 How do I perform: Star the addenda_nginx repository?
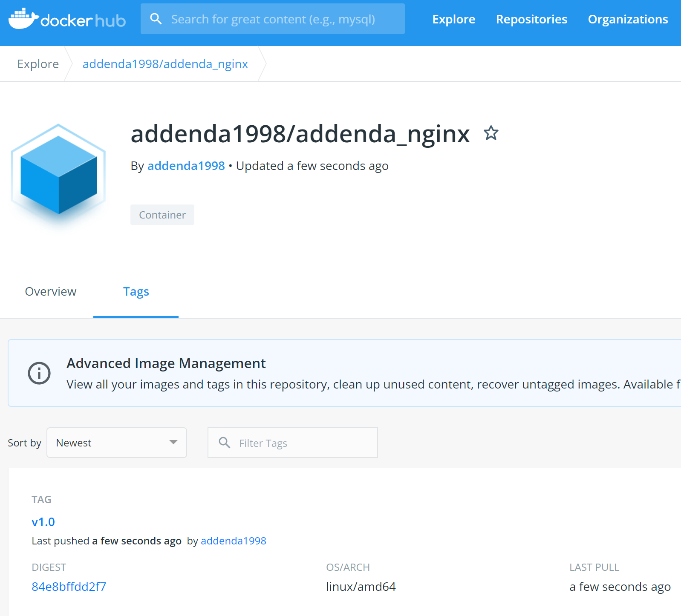point(491,133)
